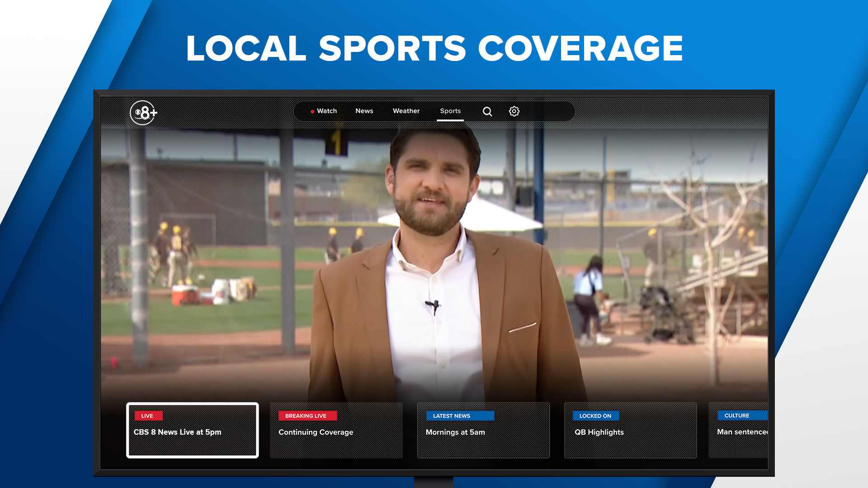Open the Mornings at 5am card
The width and height of the screenshot is (868, 488).
tap(483, 430)
